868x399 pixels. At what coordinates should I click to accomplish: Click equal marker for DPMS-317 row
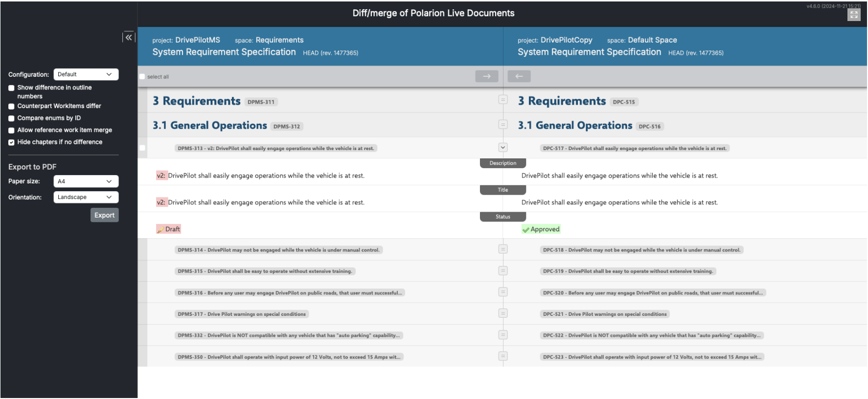coord(503,313)
